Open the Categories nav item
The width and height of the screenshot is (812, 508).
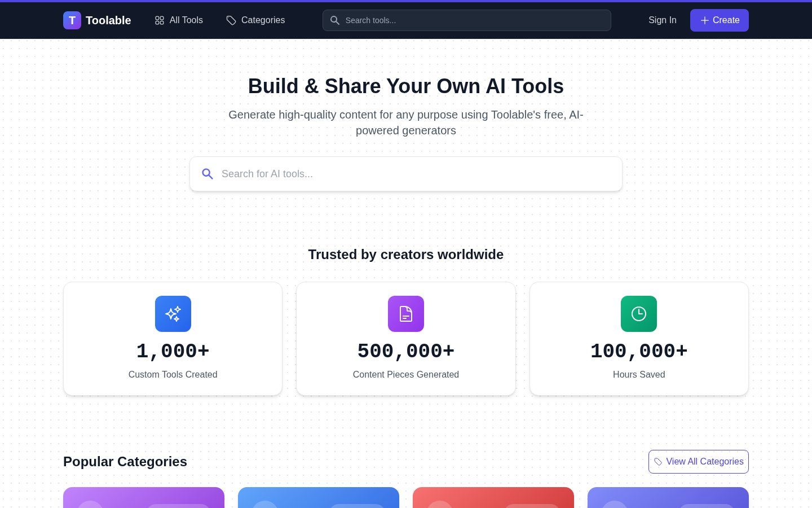point(255,20)
